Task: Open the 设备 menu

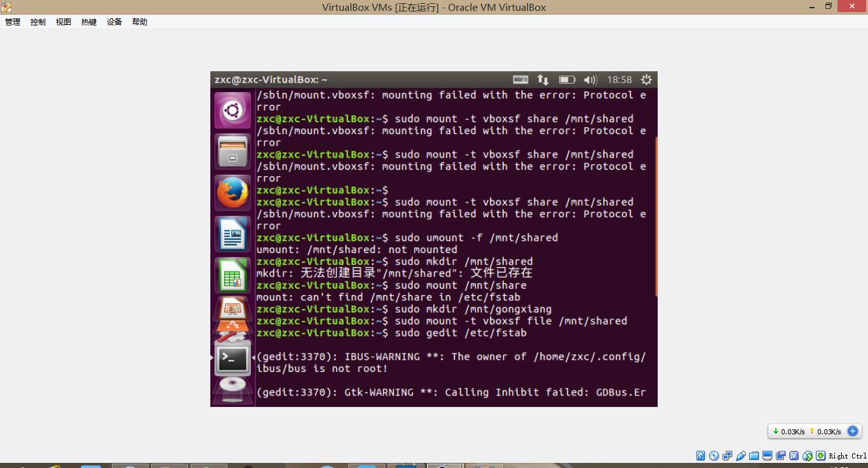Action: 114,22
